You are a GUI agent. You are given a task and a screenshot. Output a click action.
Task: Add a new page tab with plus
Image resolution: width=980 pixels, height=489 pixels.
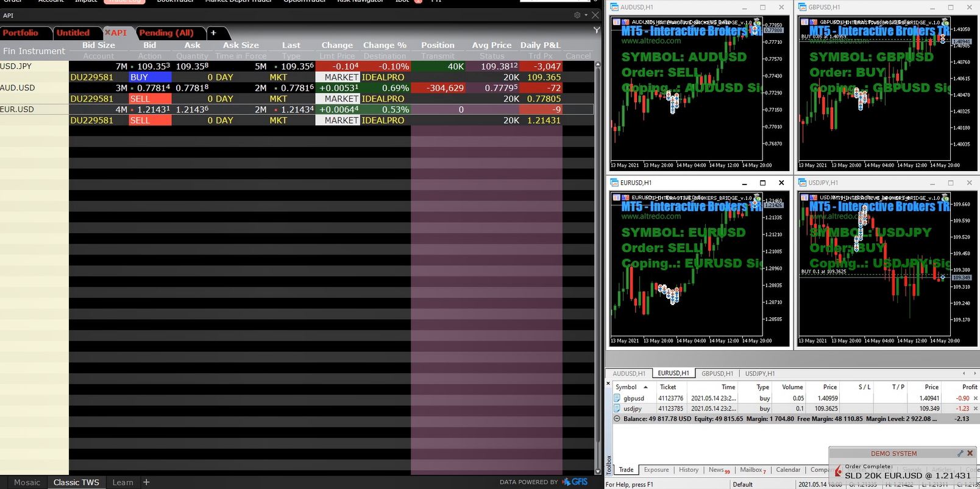click(213, 33)
